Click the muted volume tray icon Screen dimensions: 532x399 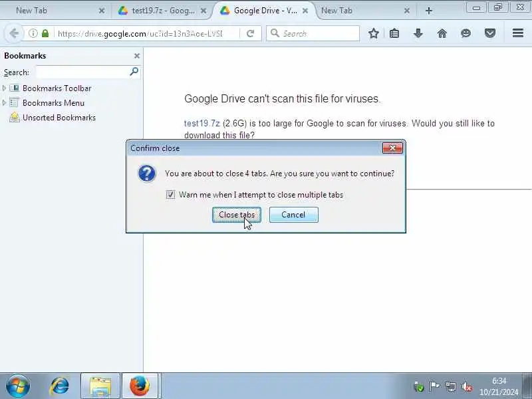click(467, 386)
